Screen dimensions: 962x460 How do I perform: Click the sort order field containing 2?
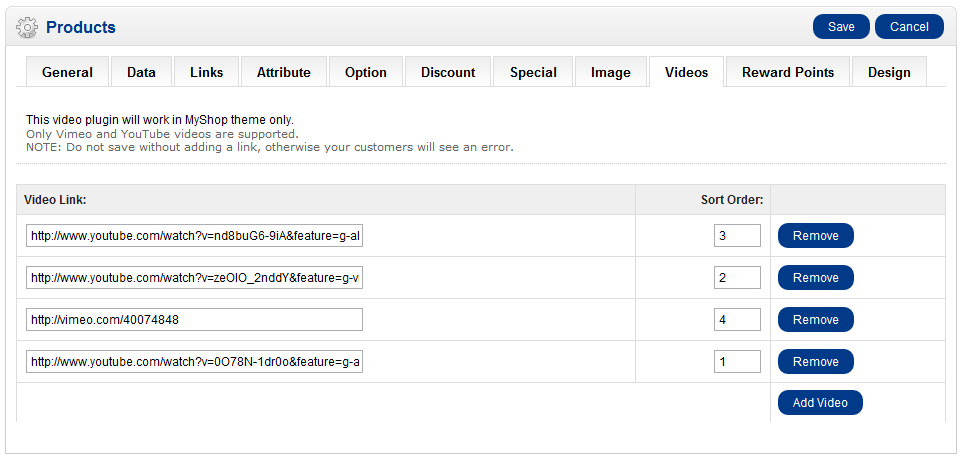(737, 278)
